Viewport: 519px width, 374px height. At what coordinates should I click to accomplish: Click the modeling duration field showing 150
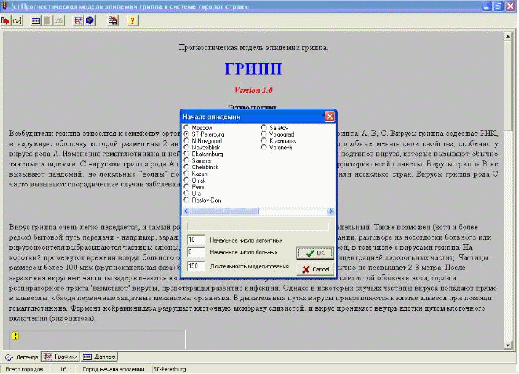(196, 266)
